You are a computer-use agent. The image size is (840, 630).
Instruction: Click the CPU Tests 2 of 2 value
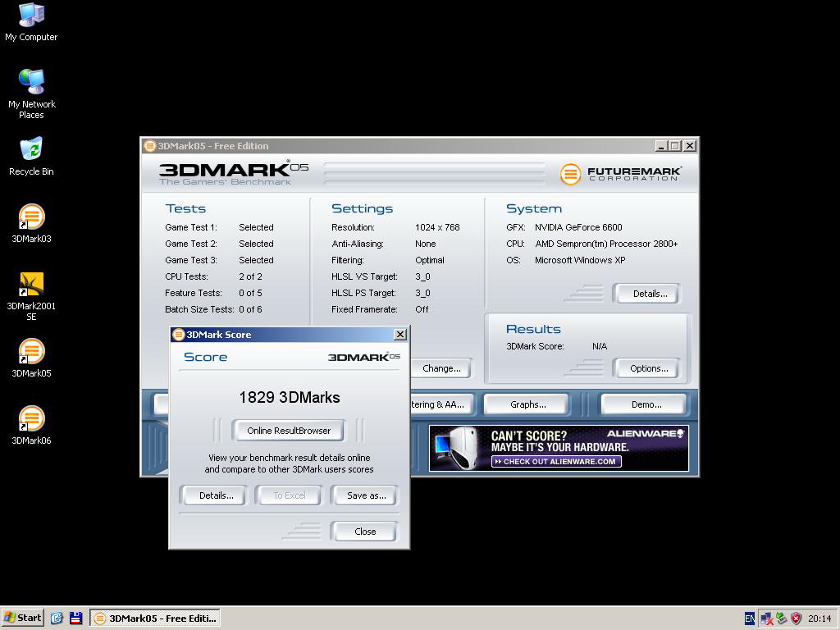pos(251,276)
